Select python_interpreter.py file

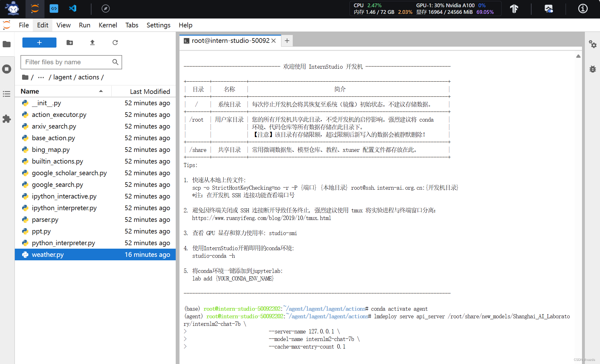point(95,243)
